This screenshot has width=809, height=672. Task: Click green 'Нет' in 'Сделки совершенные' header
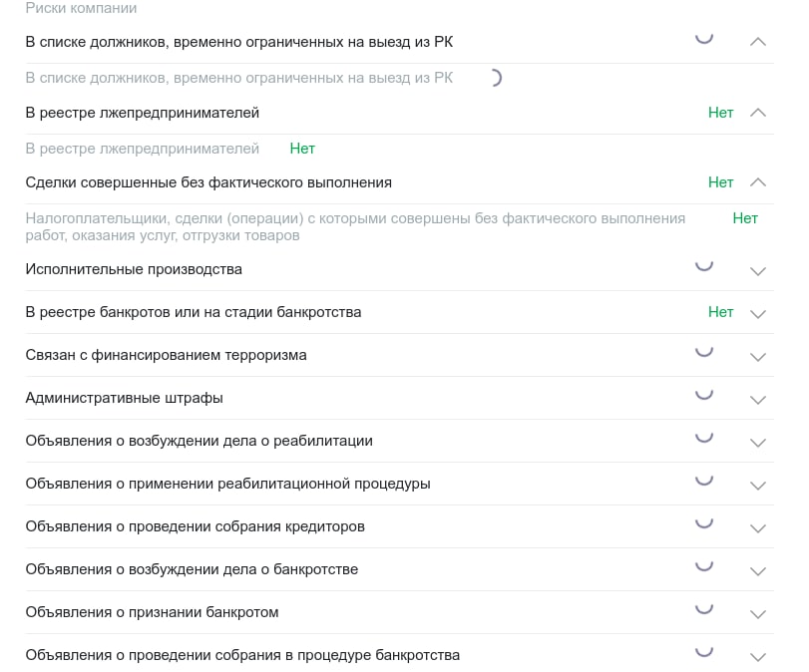[x=720, y=182]
